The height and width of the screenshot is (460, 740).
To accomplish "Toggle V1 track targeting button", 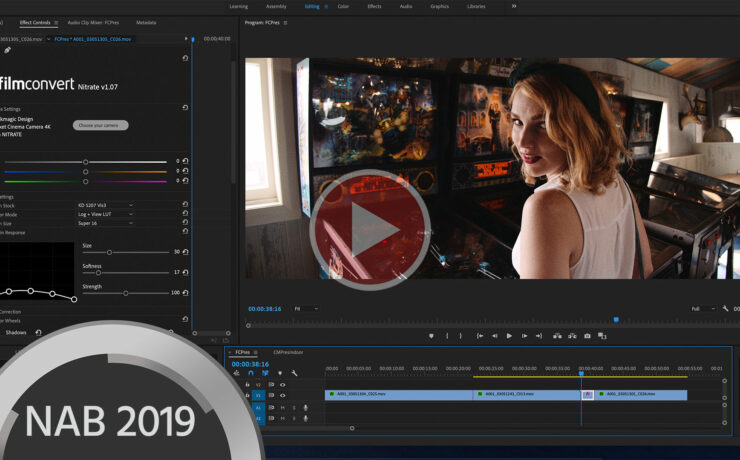I will pyautogui.click(x=258, y=395).
